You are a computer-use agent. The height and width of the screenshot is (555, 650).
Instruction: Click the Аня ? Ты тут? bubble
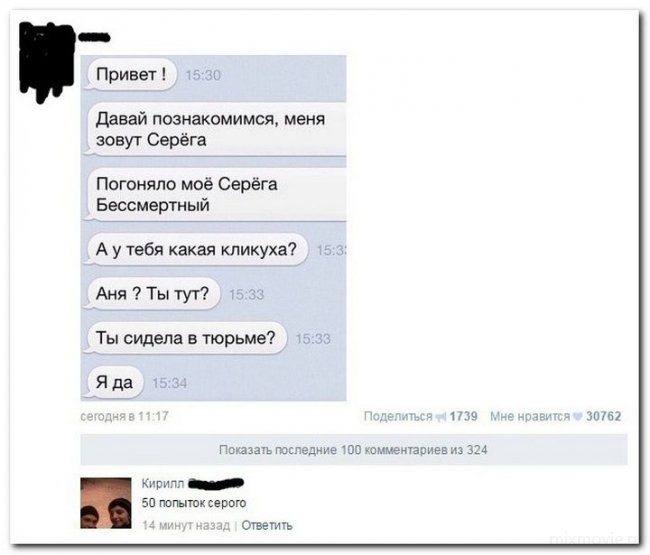[x=152, y=294]
